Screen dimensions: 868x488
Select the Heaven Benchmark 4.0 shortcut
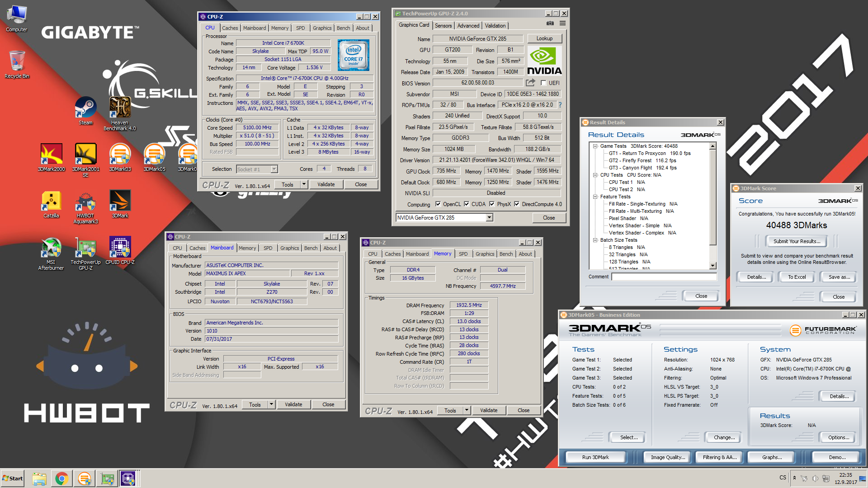click(x=120, y=113)
